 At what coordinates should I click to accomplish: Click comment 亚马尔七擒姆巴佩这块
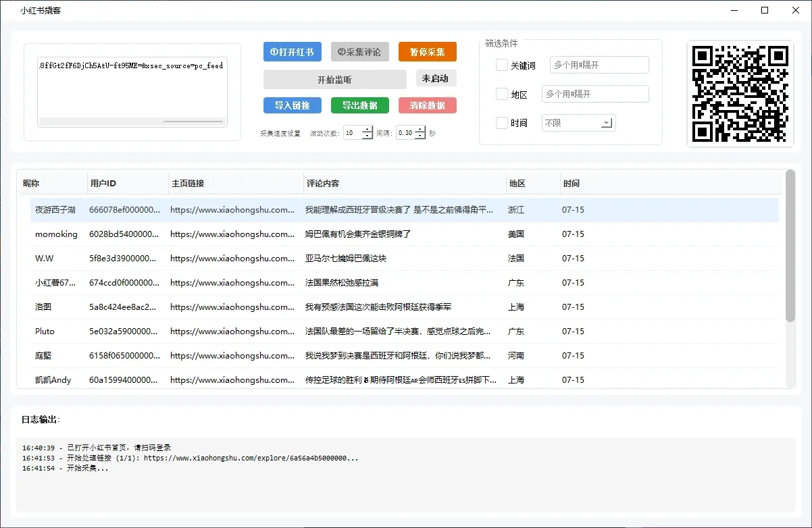(346, 259)
